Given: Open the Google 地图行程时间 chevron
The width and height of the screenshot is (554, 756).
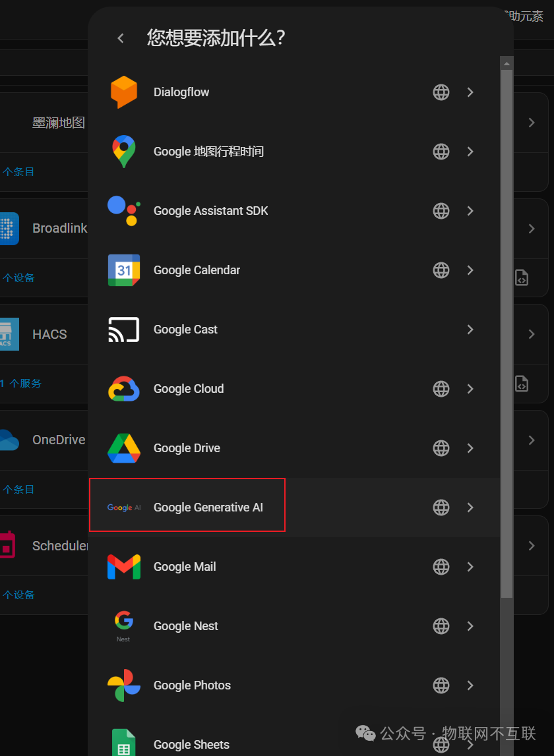Looking at the screenshot, I should coord(470,152).
